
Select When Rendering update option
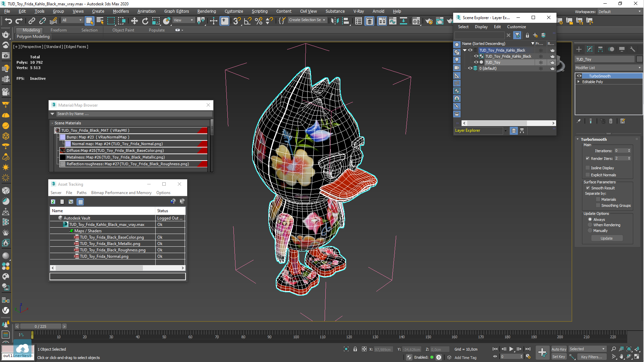click(590, 225)
